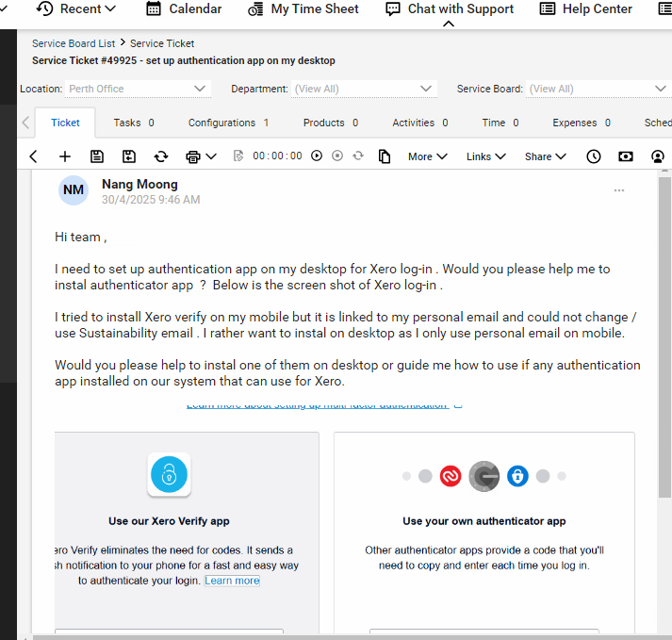Click the copy ticket icon
Viewport: 672px width, 640px height.
385,156
